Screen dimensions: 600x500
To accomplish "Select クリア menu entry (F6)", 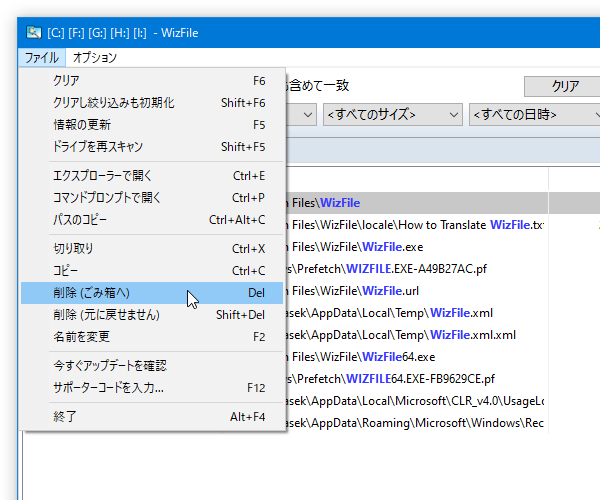I will [152, 81].
